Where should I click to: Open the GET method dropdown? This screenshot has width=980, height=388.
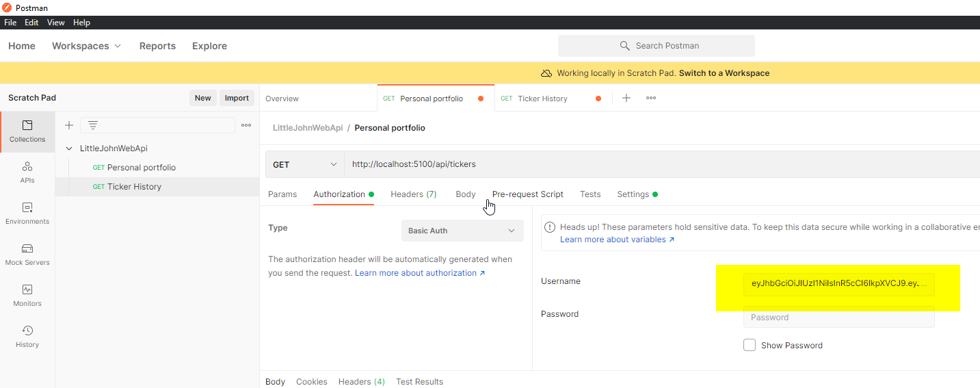coord(305,164)
